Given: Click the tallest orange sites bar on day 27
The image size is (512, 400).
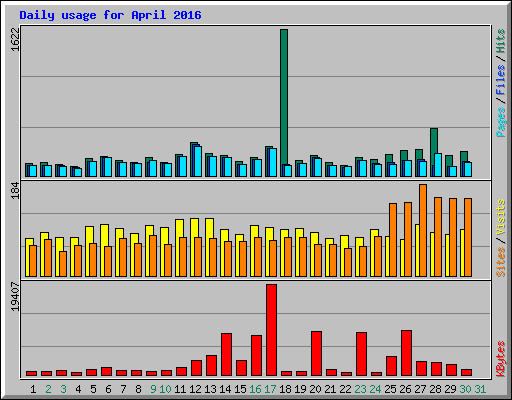Looking at the screenshot, I should click(x=423, y=231).
